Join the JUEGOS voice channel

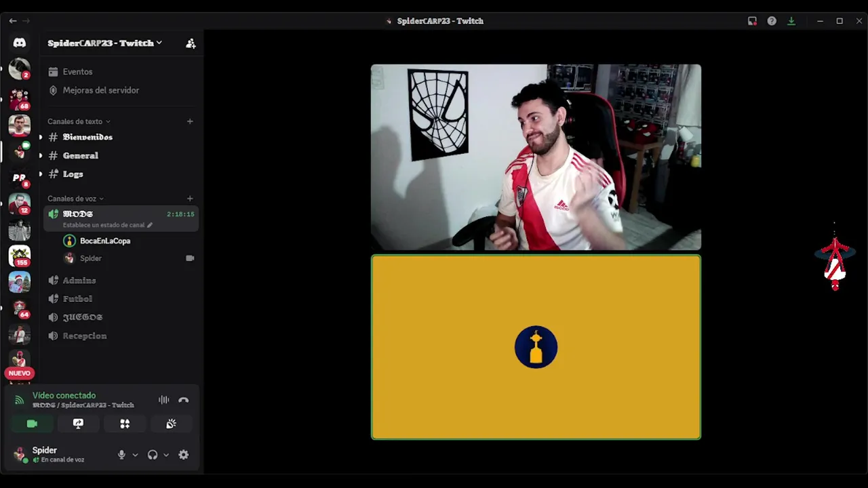[x=121, y=317]
